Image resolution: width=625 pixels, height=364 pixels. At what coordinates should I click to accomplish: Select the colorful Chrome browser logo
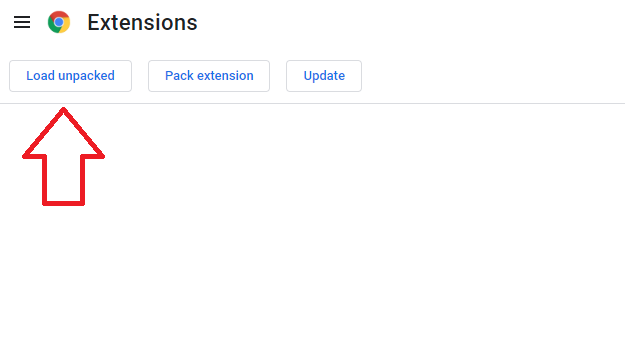(x=59, y=22)
